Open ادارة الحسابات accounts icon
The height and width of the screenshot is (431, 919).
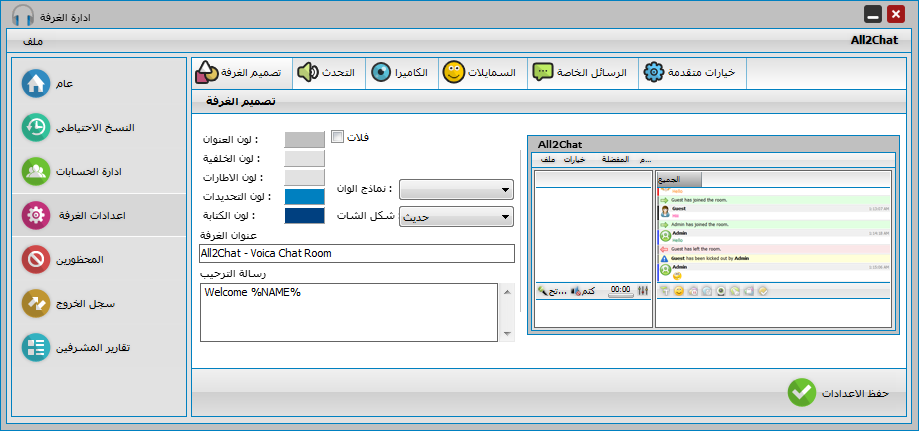click(x=36, y=172)
